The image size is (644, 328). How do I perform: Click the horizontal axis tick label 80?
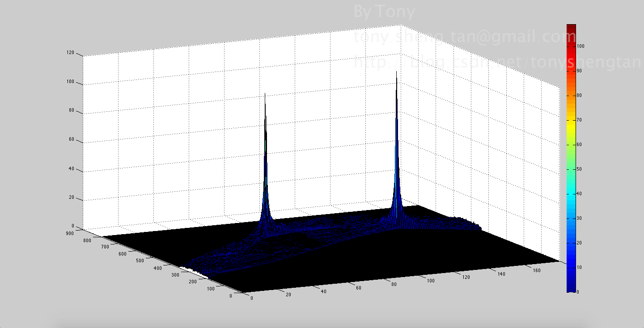[393, 285]
